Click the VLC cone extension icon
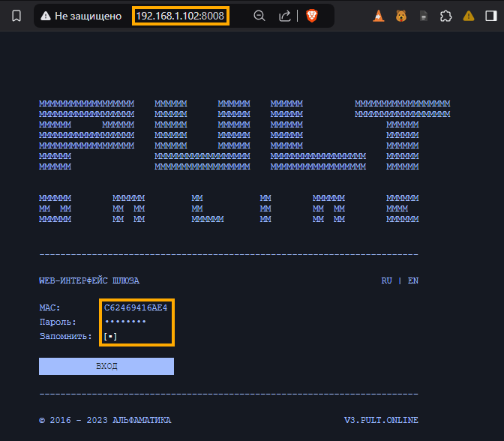The height and width of the screenshot is (441, 504). 379,16
